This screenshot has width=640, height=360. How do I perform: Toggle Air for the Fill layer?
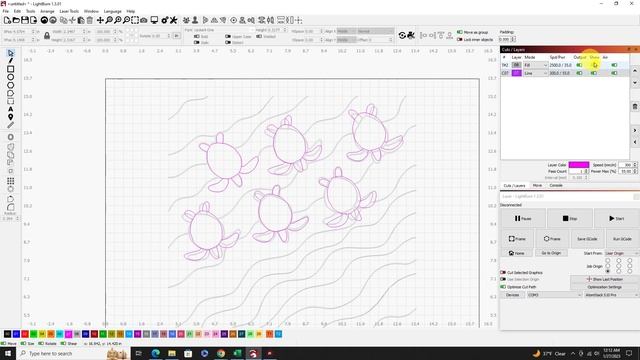click(x=614, y=65)
